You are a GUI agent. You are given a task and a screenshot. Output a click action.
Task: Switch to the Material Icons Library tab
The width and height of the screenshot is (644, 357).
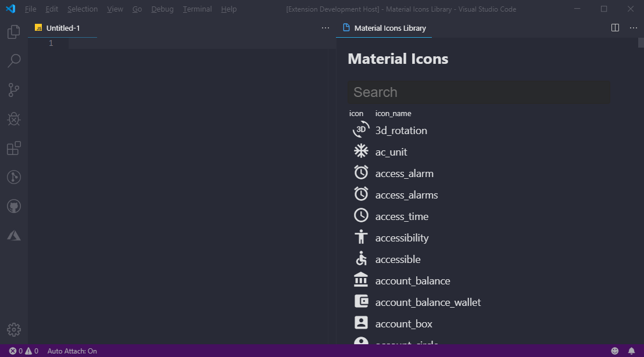384,28
